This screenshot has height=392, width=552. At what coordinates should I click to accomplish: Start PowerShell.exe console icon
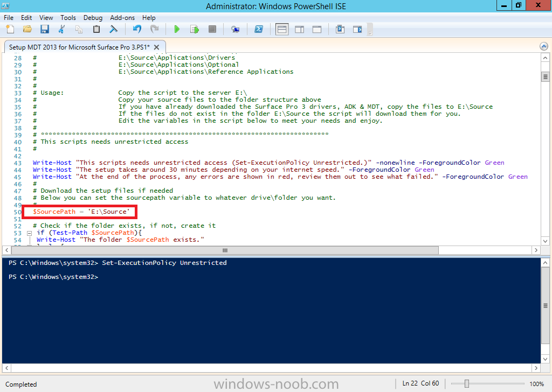259,29
